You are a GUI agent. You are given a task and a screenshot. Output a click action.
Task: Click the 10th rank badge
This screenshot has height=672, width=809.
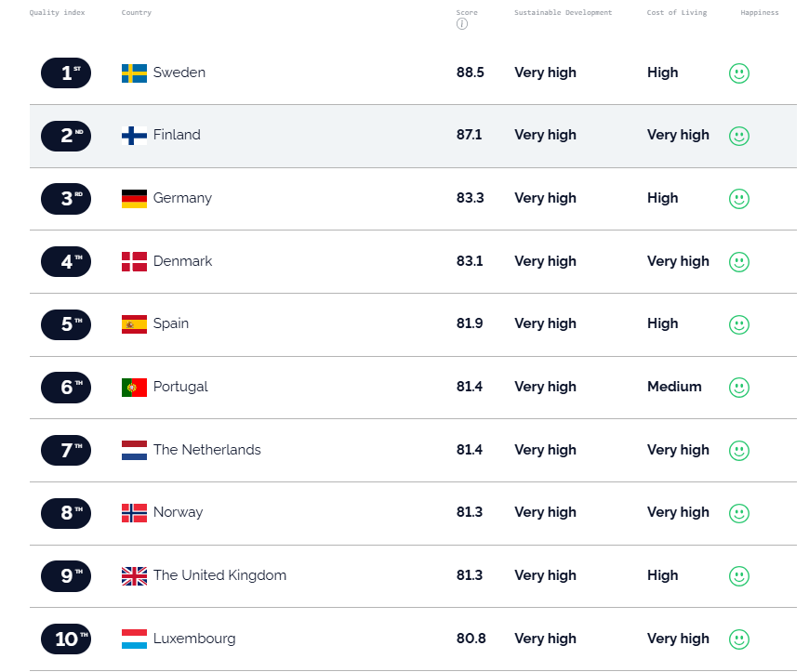pyautogui.click(x=66, y=639)
